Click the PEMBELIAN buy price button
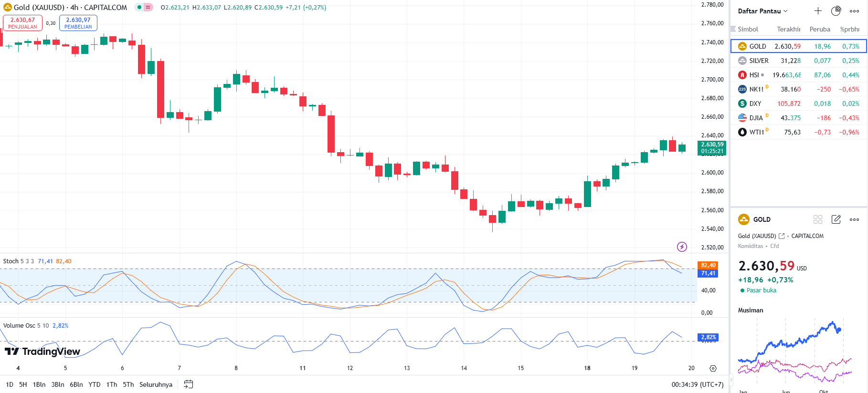The width and height of the screenshot is (868, 393). point(78,23)
